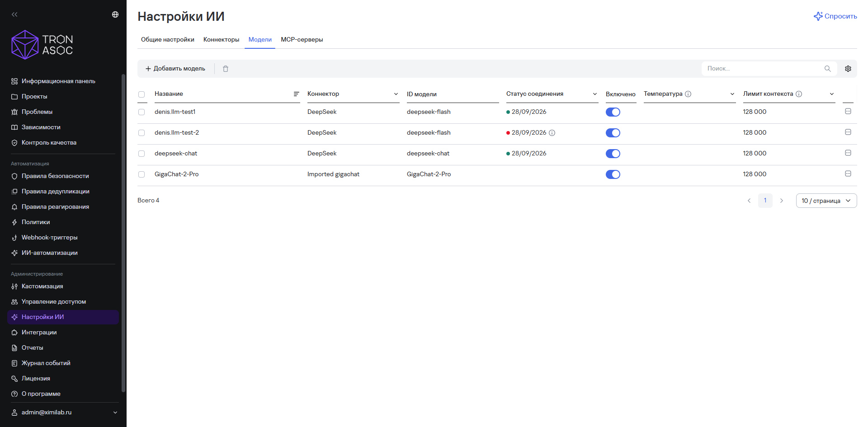
Task: Open row actions for denis.llm-test1
Action: click(848, 112)
